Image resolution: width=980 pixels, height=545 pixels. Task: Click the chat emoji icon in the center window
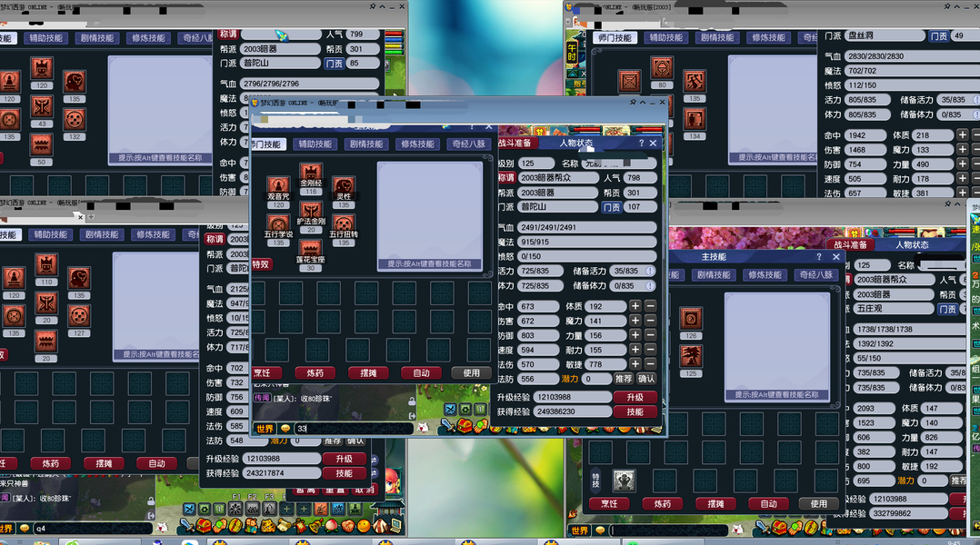point(285,428)
